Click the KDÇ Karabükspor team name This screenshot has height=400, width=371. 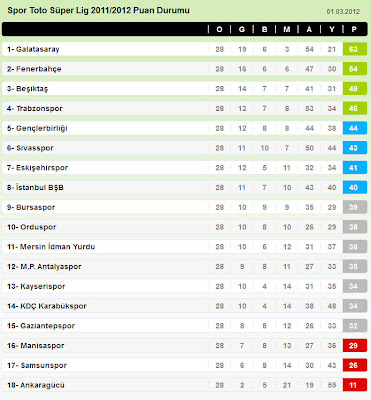53,306
